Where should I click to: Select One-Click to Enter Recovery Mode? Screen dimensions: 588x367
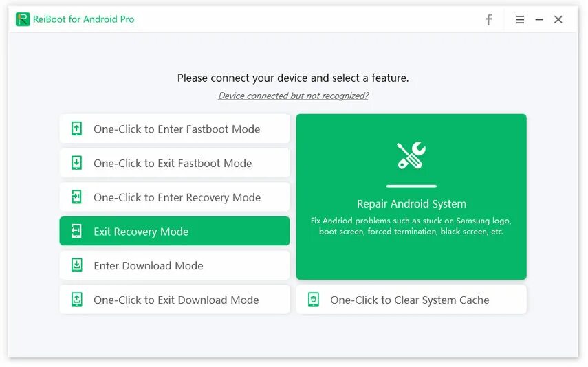point(177,198)
